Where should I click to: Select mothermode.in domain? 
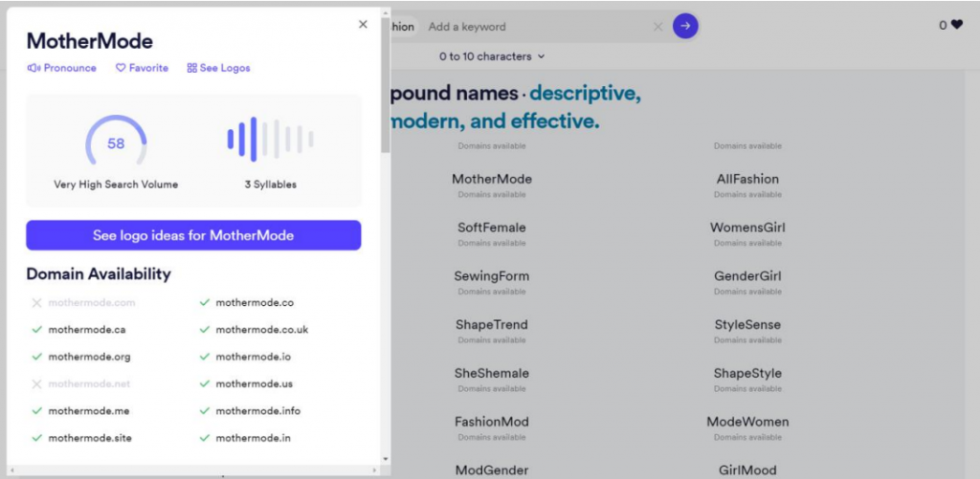pos(253,439)
